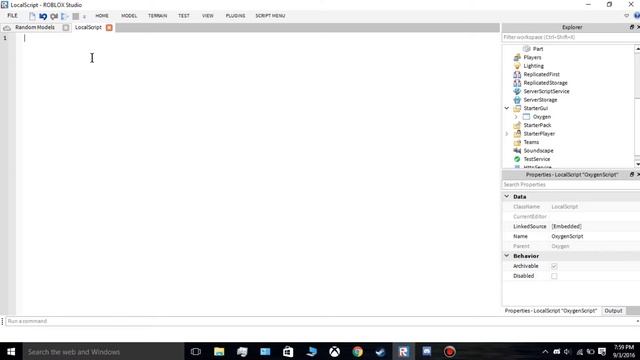Open Google Chrome from taskbar
640x360 pixels.
coord(358,351)
